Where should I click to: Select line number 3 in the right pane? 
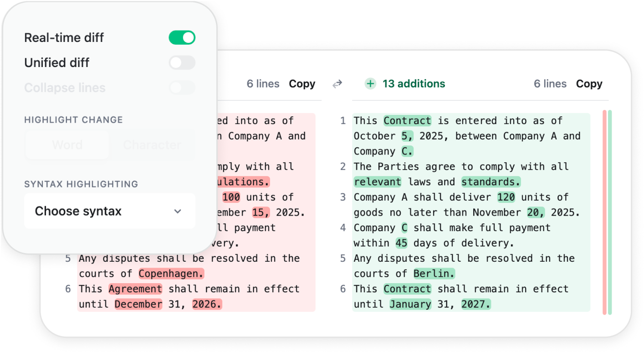tap(343, 197)
